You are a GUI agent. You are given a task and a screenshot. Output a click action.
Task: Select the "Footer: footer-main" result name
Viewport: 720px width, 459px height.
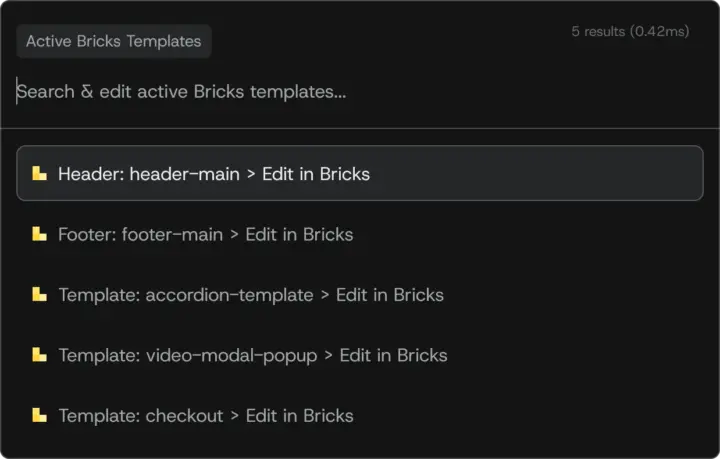pyautogui.click(x=140, y=234)
